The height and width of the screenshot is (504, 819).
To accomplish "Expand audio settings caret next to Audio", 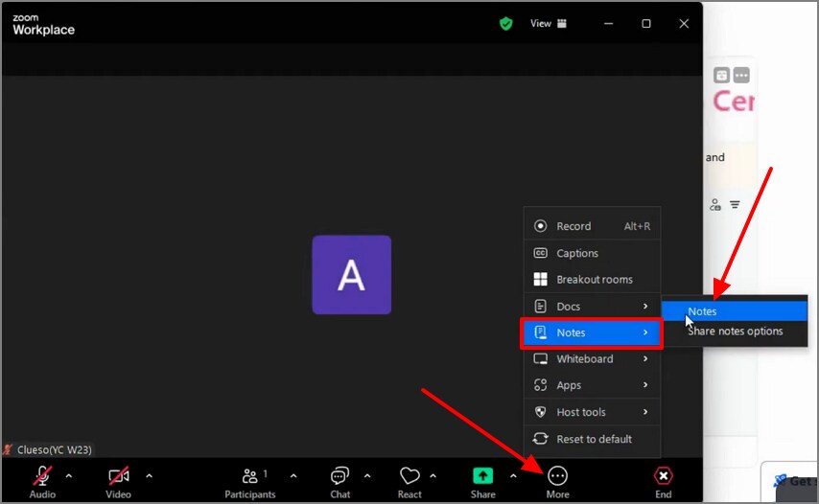I will pos(68,476).
